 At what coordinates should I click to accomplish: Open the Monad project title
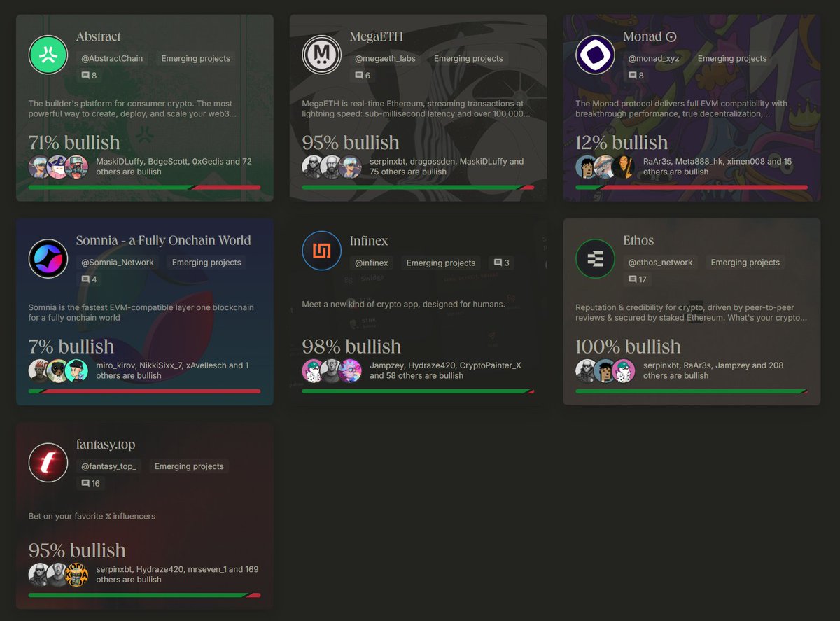pyautogui.click(x=643, y=36)
